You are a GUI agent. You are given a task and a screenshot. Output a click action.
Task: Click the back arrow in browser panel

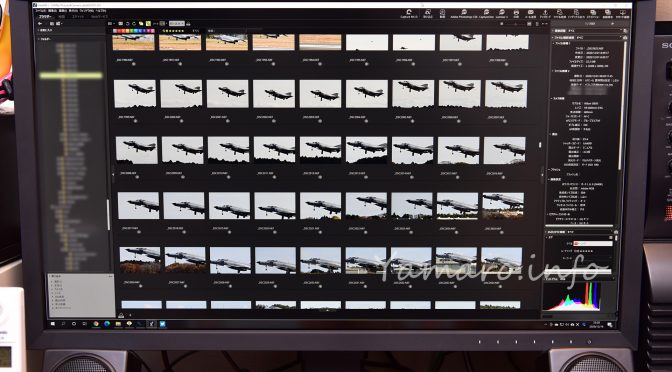[x=40, y=24]
